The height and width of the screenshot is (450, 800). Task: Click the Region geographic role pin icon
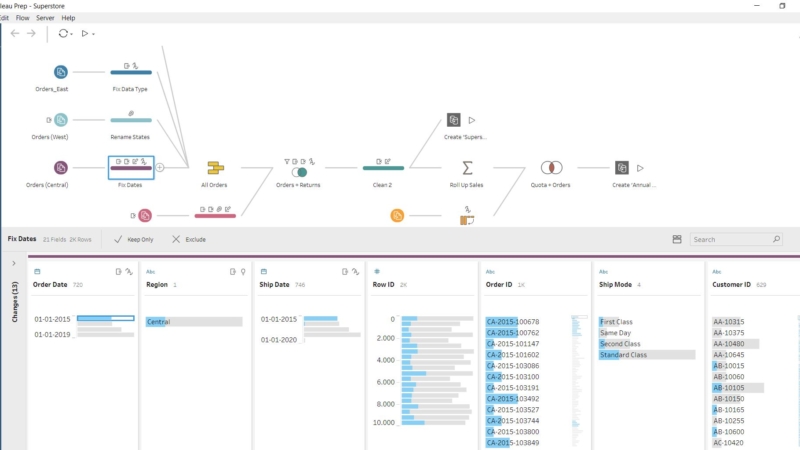click(x=243, y=272)
